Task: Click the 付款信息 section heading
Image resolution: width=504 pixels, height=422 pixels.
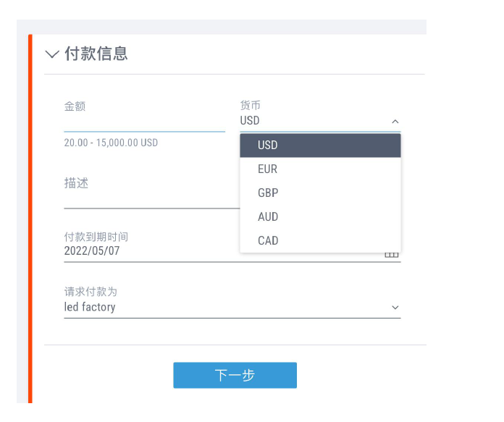Action: [96, 54]
